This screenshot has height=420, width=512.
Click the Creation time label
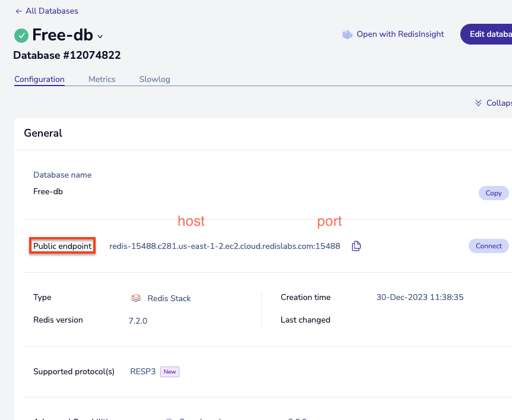[x=306, y=297]
